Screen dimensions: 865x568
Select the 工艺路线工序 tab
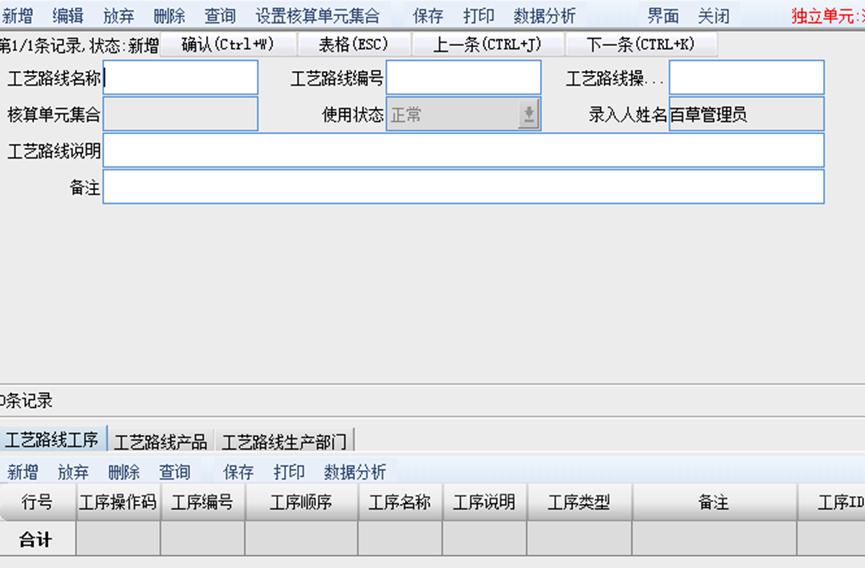[x=52, y=440]
